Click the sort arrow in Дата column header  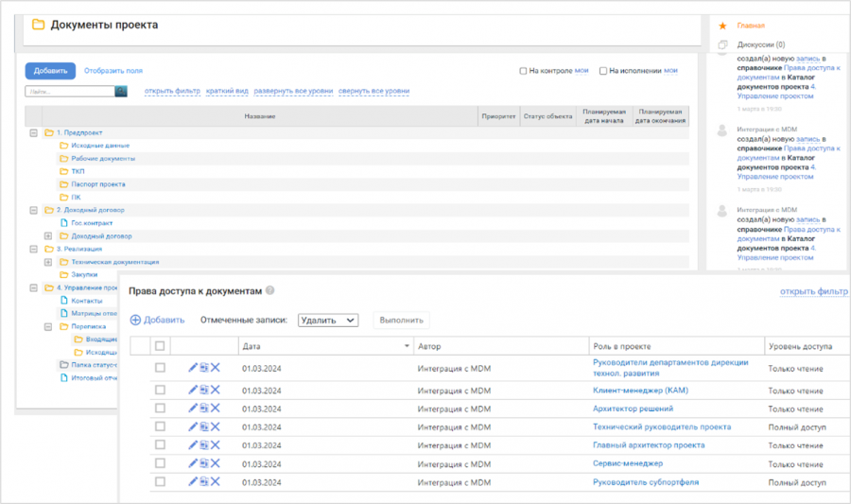click(407, 346)
